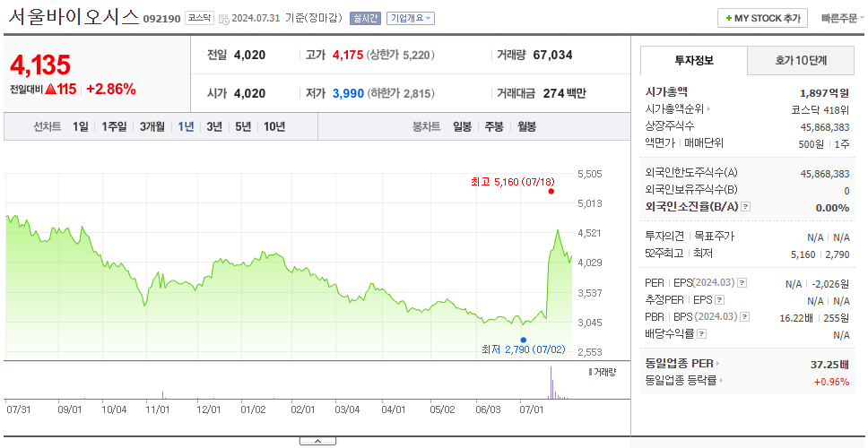Click 거래량 value 67,034
This screenshot has height=448, width=868.
click(x=552, y=55)
